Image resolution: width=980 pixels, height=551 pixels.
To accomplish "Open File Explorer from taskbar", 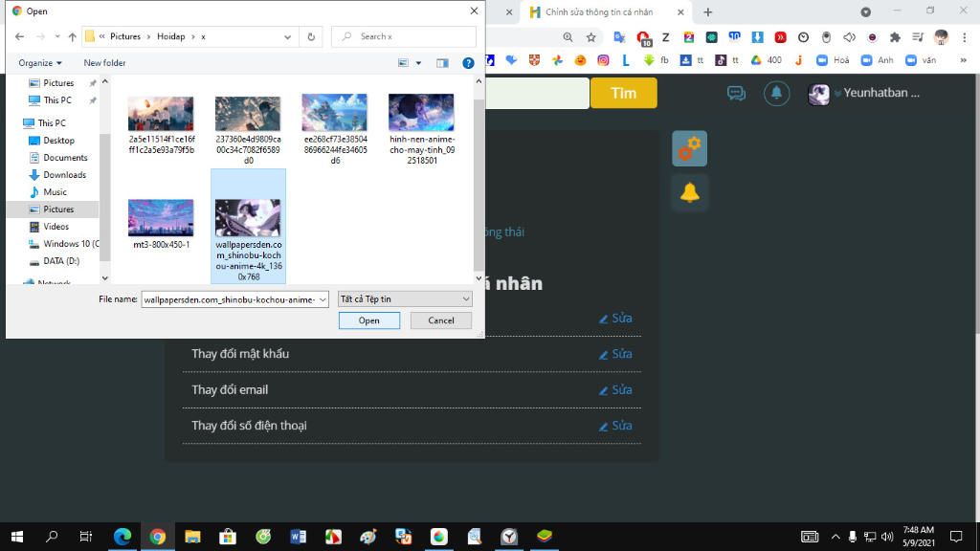I will [192, 537].
